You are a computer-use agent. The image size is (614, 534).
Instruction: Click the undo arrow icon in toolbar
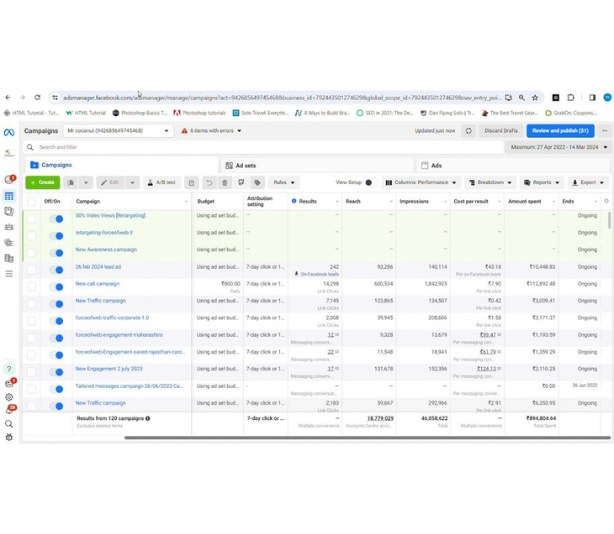click(x=208, y=183)
